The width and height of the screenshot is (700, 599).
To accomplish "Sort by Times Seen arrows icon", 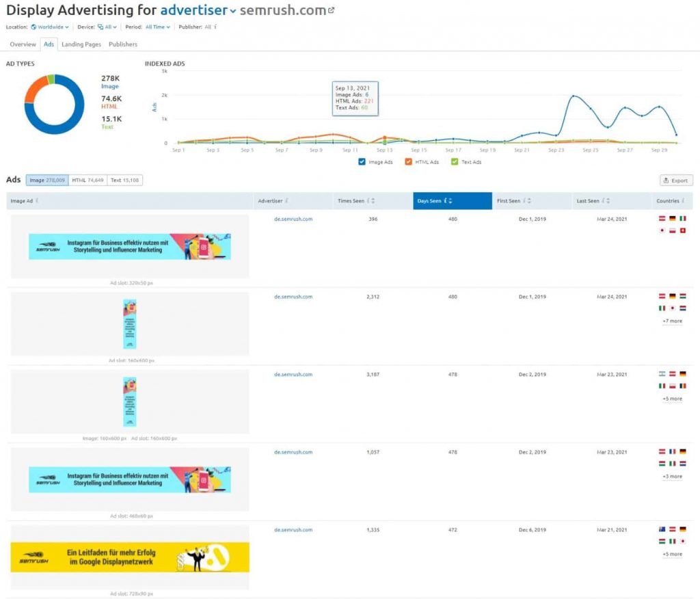I will pos(373,201).
